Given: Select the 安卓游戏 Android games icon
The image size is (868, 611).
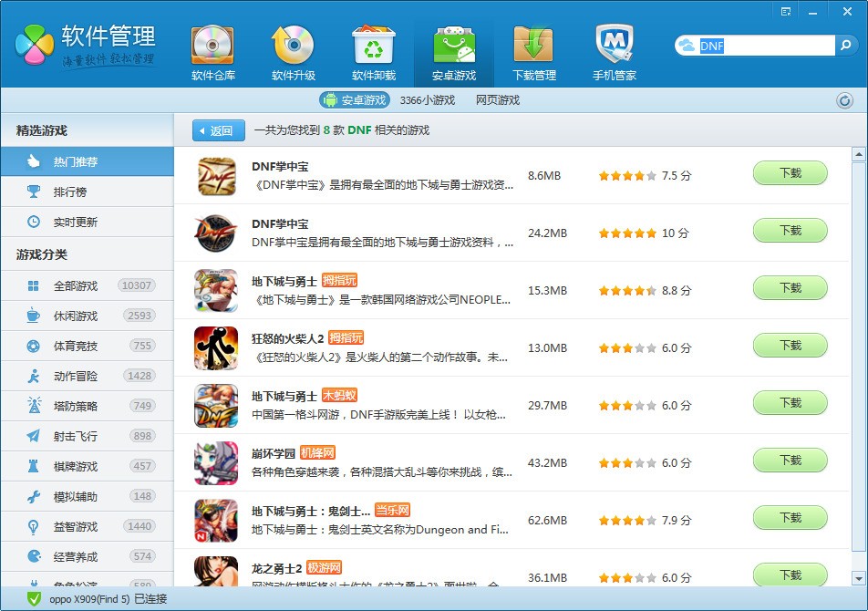Looking at the screenshot, I should click(x=454, y=53).
